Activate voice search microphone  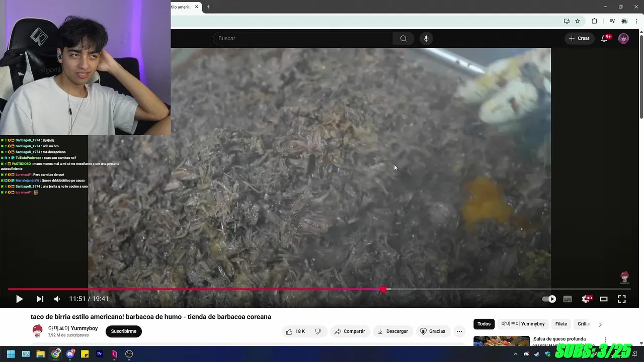(x=426, y=39)
